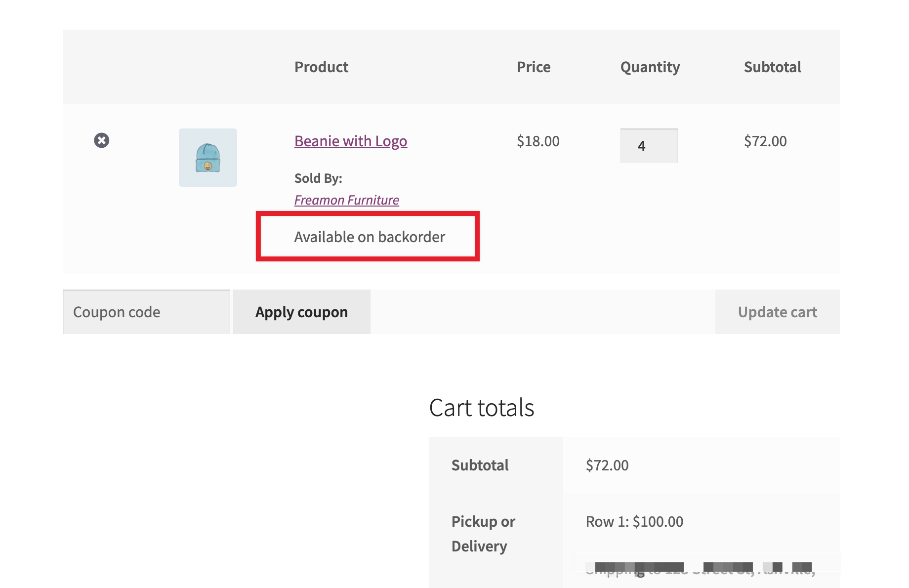Viewport: 909px width, 588px height.
Task: Click the Cart totals heading
Action: click(x=482, y=407)
